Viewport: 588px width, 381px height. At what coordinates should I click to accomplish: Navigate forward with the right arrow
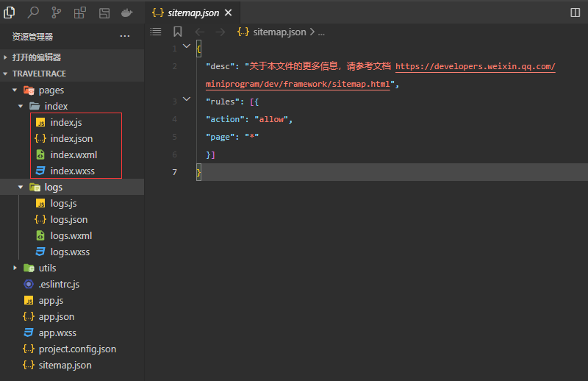coord(220,32)
